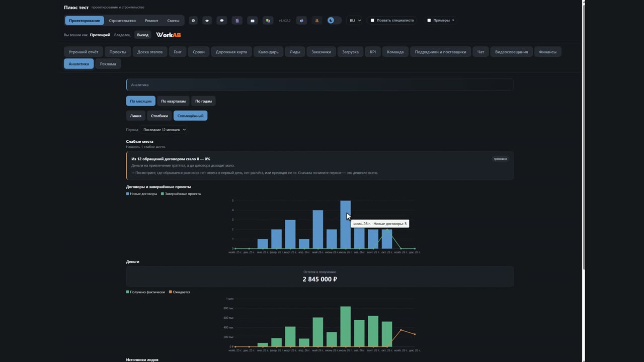
Task: Switch to the Ремонт section
Action: (x=151, y=21)
